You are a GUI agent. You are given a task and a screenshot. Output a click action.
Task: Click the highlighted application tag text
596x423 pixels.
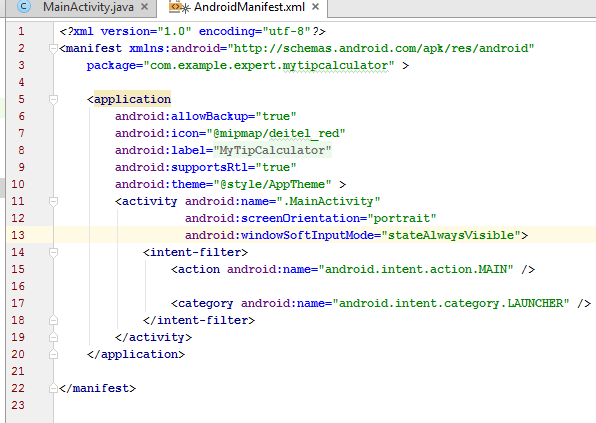[x=132, y=99]
